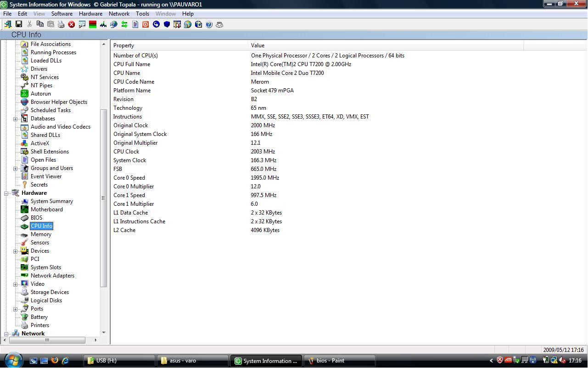Open the Edit menu
Viewport: 588px width, 368px height.
pos(22,14)
